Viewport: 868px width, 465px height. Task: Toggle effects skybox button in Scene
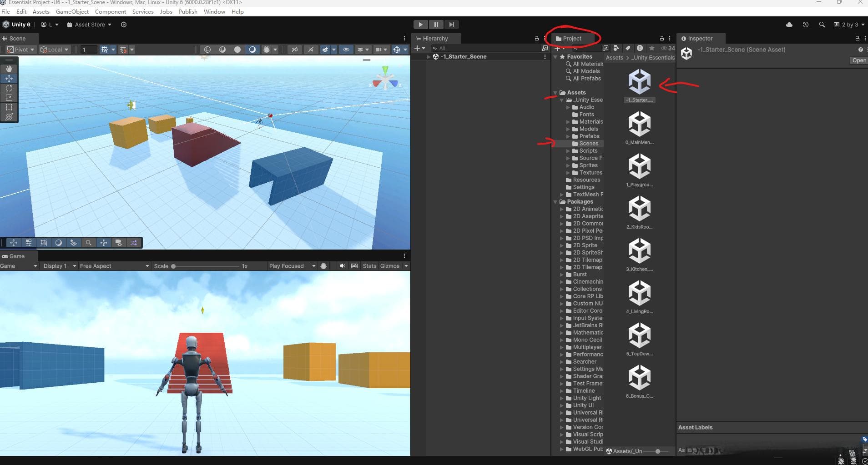click(x=325, y=50)
